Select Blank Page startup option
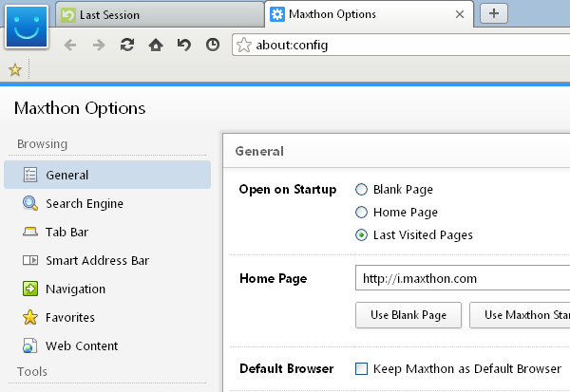This screenshot has height=392, width=570. (x=361, y=189)
